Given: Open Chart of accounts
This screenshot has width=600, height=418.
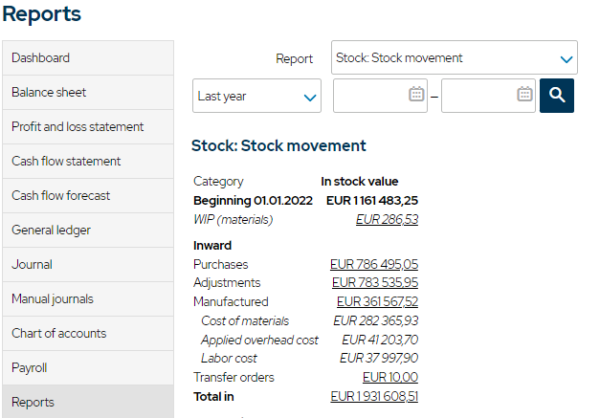Looking at the screenshot, I should 87,333.
